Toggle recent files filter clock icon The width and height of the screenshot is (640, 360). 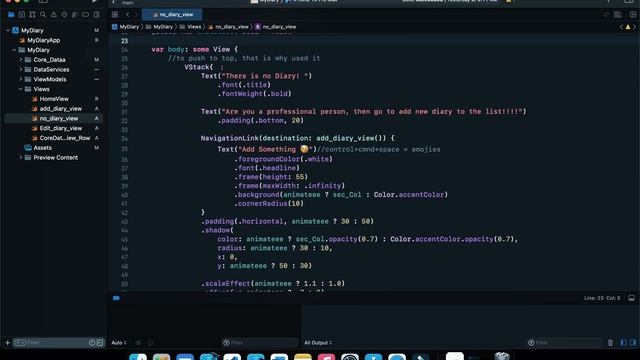(x=92, y=343)
